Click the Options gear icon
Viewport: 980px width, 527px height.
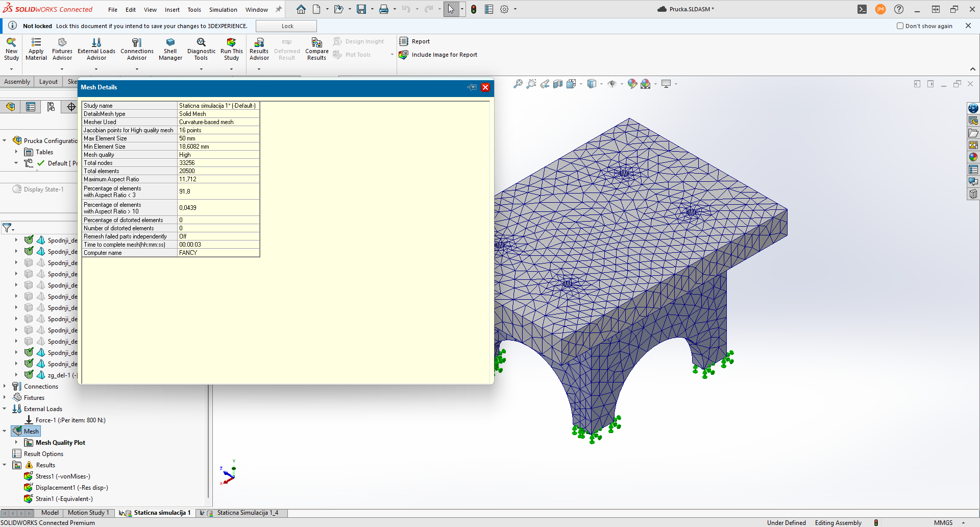(x=504, y=9)
